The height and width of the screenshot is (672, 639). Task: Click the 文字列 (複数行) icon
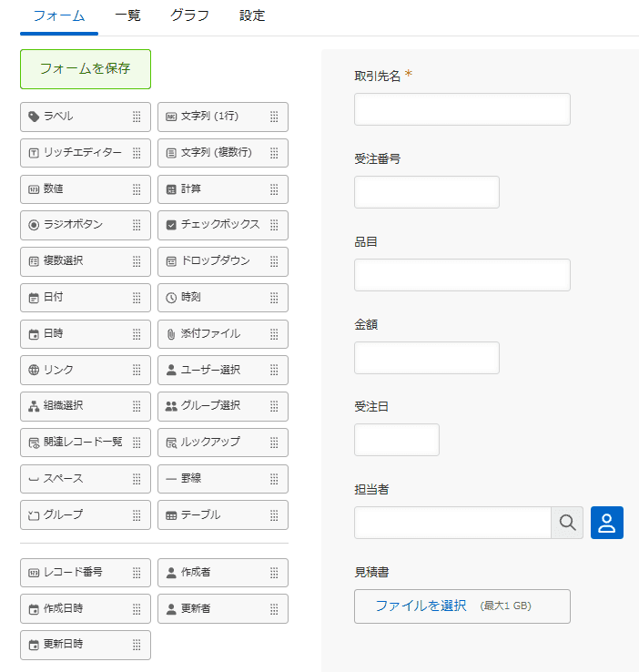pos(171,153)
